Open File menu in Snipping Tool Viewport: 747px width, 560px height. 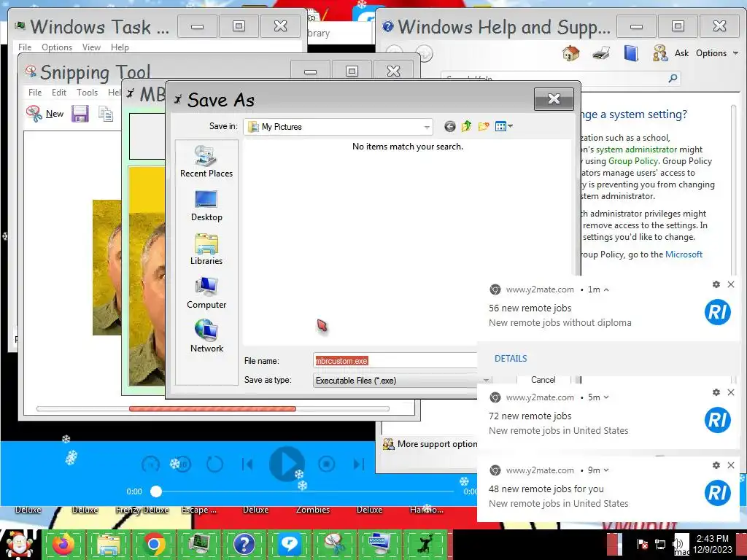tap(35, 93)
